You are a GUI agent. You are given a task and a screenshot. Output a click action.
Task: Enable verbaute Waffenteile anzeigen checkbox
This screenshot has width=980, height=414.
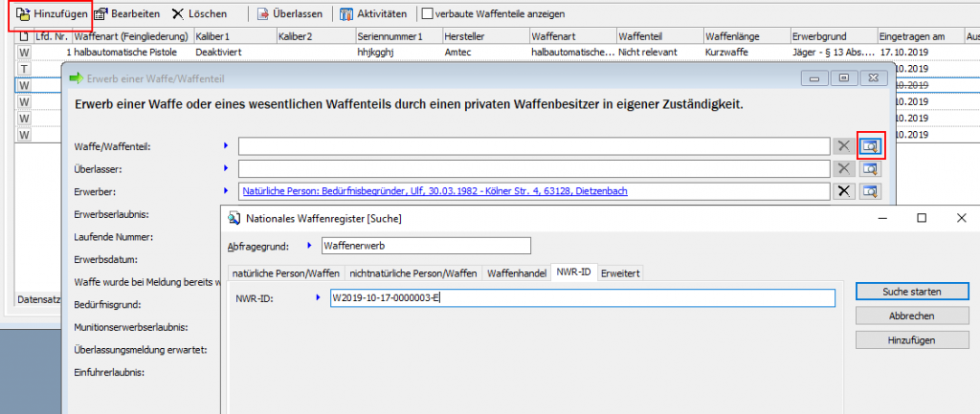click(x=427, y=14)
